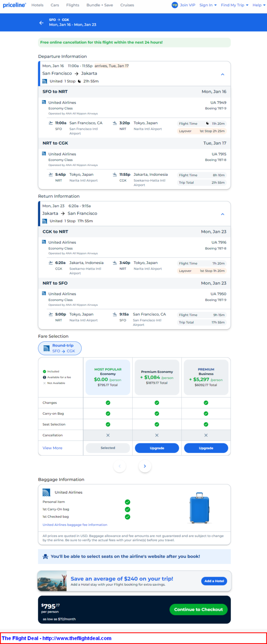
Task: Open the Find My Trip dropdown
Action: point(235,5)
